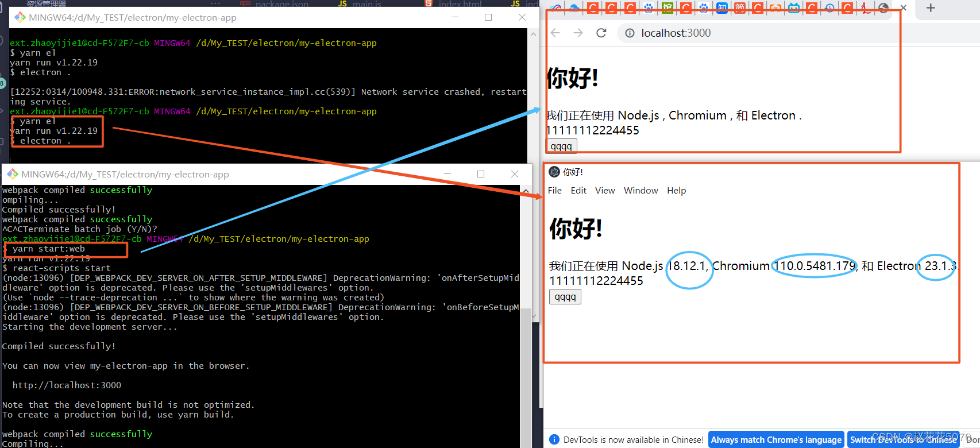Open package.json tab in VS Code behind
The image size is (980, 448).
pos(281,4)
